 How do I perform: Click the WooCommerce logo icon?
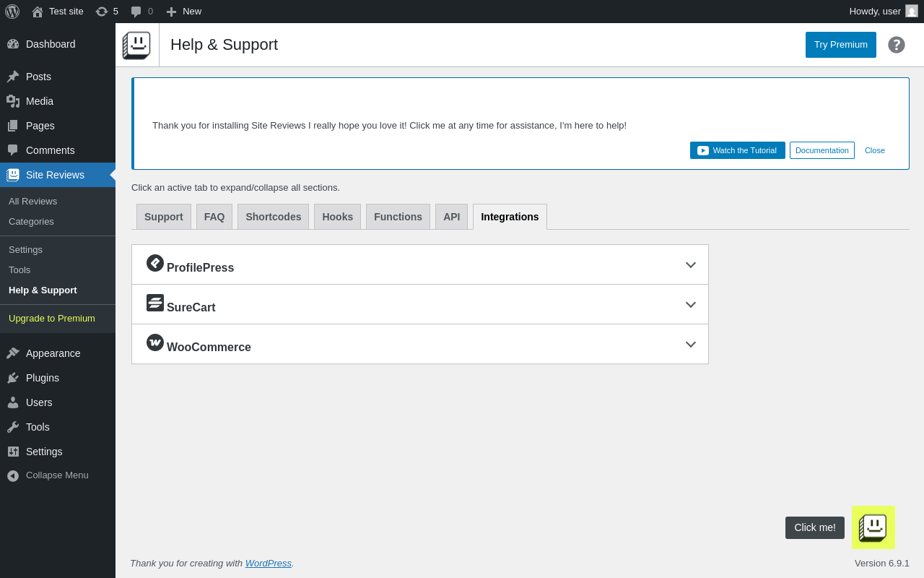pyautogui.click(x=155, y=342)
